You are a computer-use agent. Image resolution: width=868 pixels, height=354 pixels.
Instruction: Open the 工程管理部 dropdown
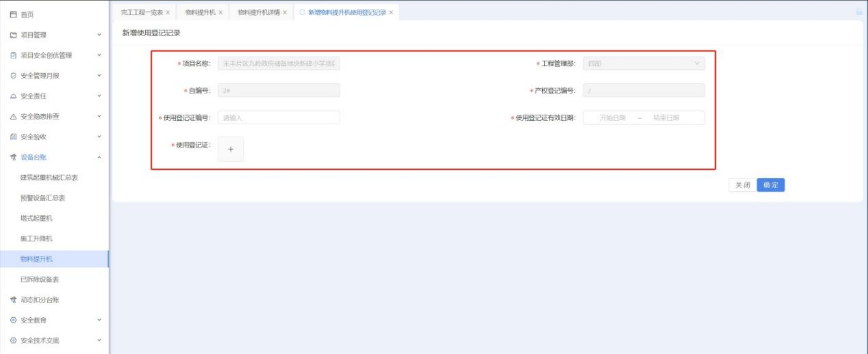pyautogui.click(x=643, y=64)
